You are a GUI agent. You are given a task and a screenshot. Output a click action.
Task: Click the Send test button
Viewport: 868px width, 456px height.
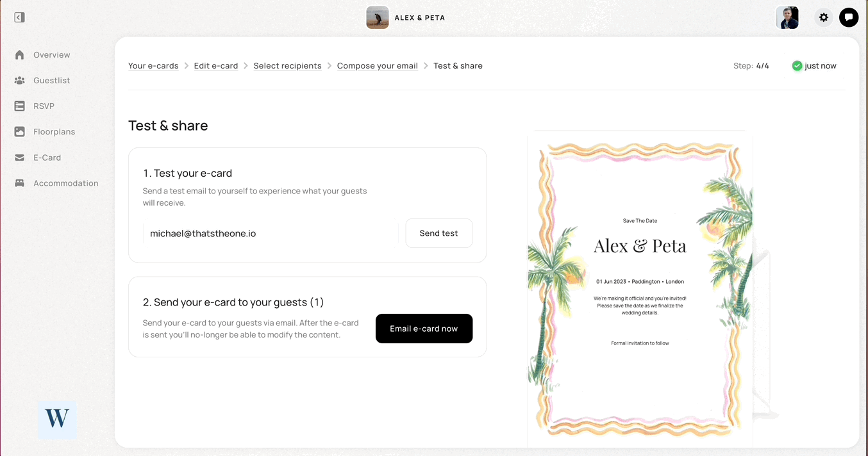[439, 233]
